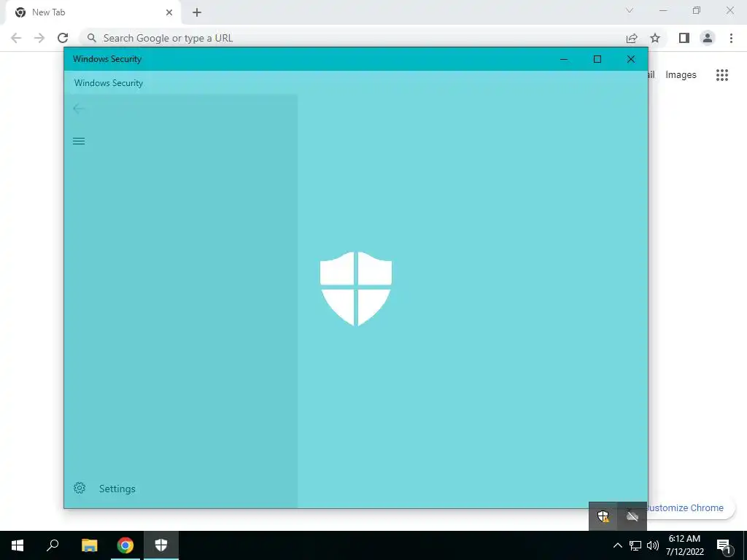Bookmark this tab with star icon
The width and height of the screenshot is (747, 560).
click(x=655, y=38)
